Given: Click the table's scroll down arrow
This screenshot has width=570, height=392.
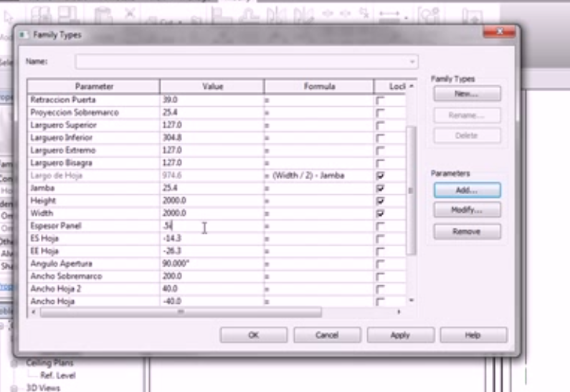Looking at the screenshot, I should 412,300.
